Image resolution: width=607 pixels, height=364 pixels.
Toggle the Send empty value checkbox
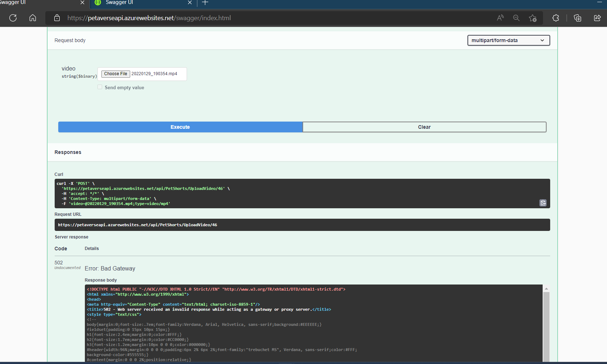(100, 87)
